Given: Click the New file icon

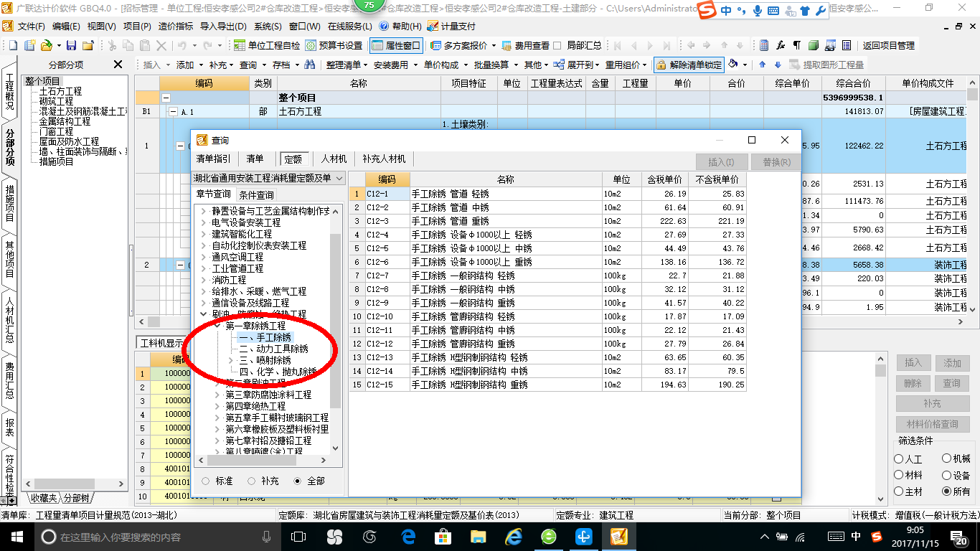Looking at the screenshot, I should 12,45.
